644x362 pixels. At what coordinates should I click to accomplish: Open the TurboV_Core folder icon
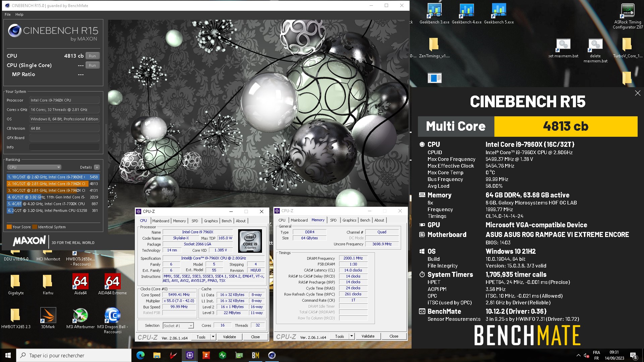pyautogui.click(x=628, y=48)
